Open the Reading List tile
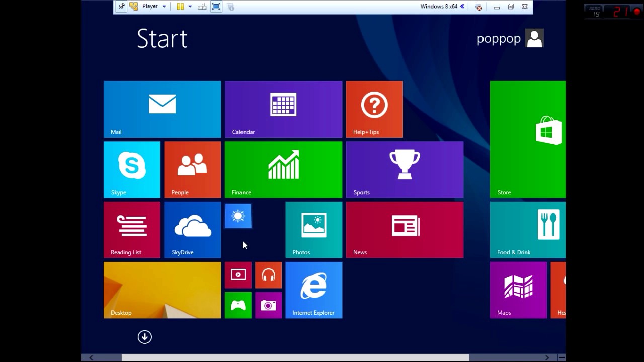The width and height of the screenshot is (644, 362). coord(132,230)
